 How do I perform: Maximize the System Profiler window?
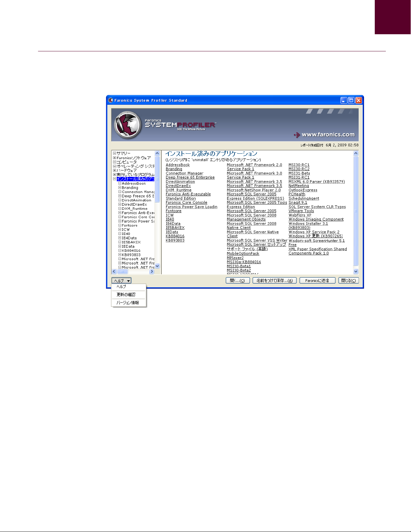[x=351, y=100]
